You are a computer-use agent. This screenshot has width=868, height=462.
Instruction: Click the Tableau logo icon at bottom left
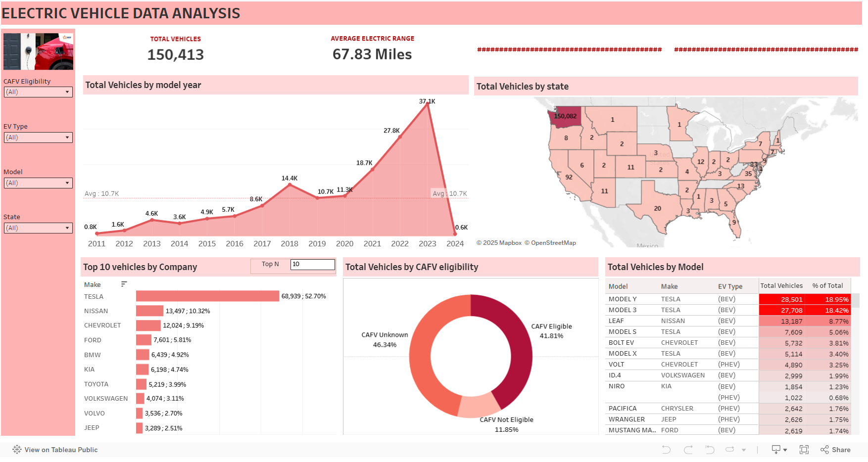17,449
